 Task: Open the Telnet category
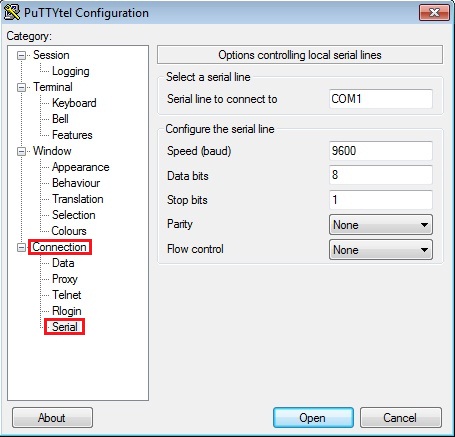[67, 295]
